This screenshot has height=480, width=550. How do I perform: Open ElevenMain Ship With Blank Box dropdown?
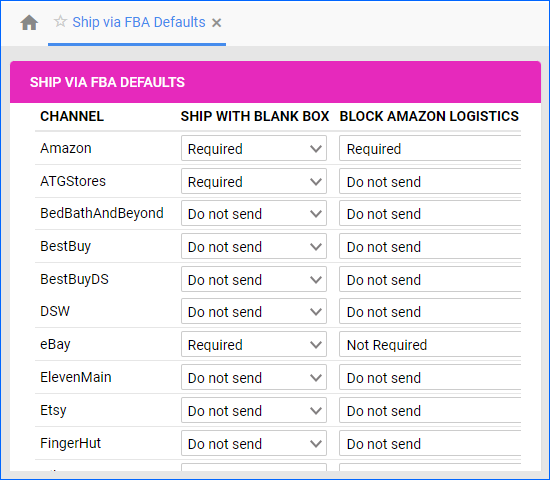click(x=254, y=377)
